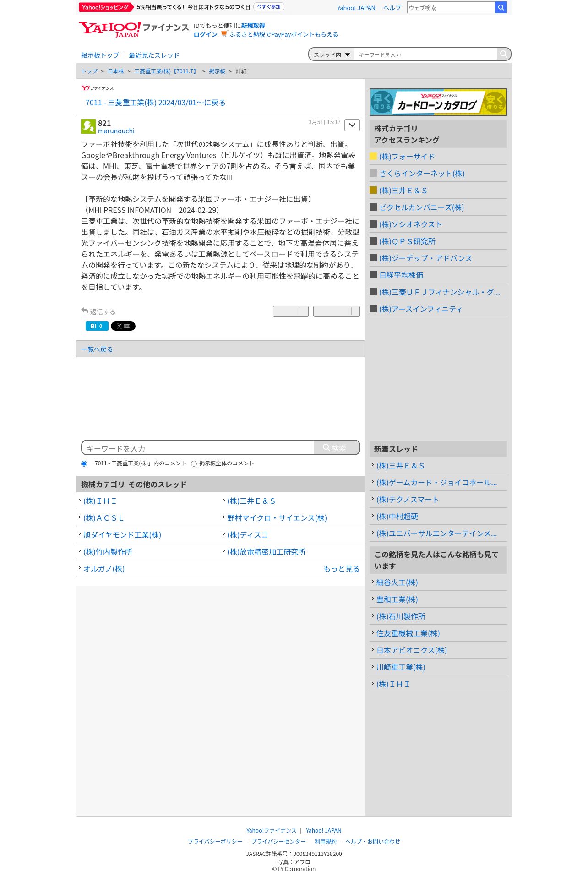Click yellow swatch beside (株)フォーサイド
The width and height of the screenshot is (588, 871).
click(x=373, y=156)
